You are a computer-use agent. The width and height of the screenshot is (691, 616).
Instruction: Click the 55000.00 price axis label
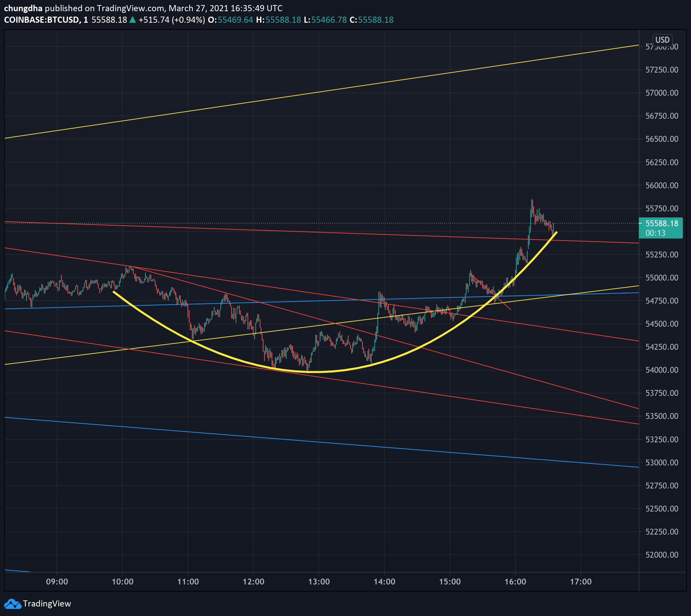662,278
